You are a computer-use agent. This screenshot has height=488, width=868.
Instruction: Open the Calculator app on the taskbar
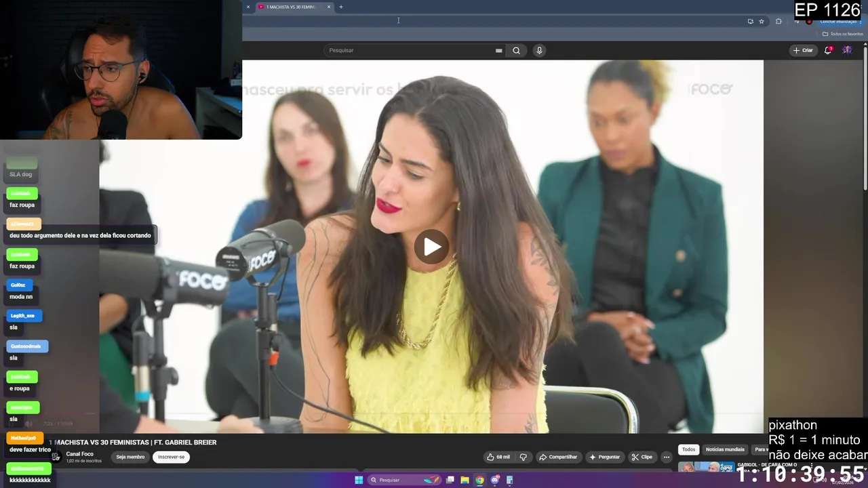coord(509,480)
